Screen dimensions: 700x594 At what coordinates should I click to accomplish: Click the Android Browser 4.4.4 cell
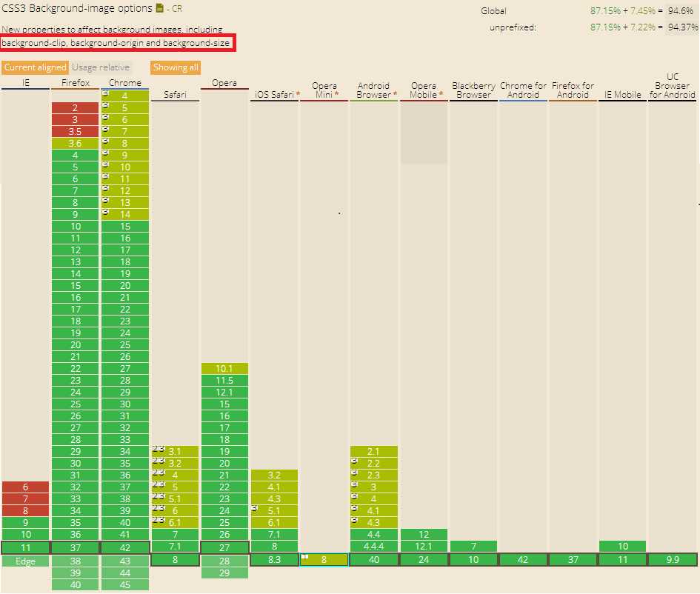click(x=374, y=547)
